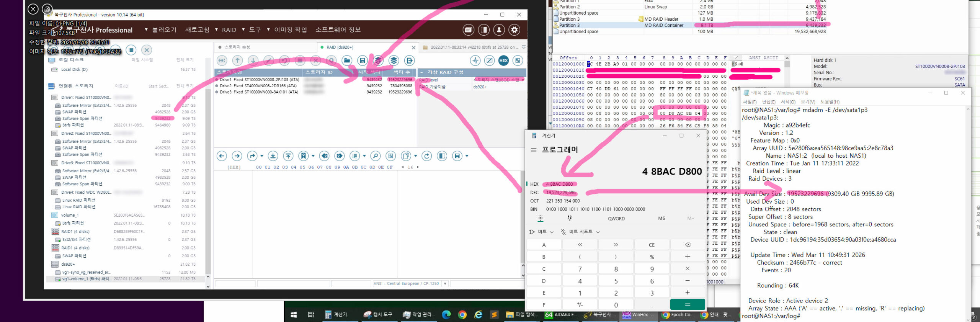Screen dimensions: 980x322
Task: Click the hex viewer bookmark icon
Action: (304, 156)
